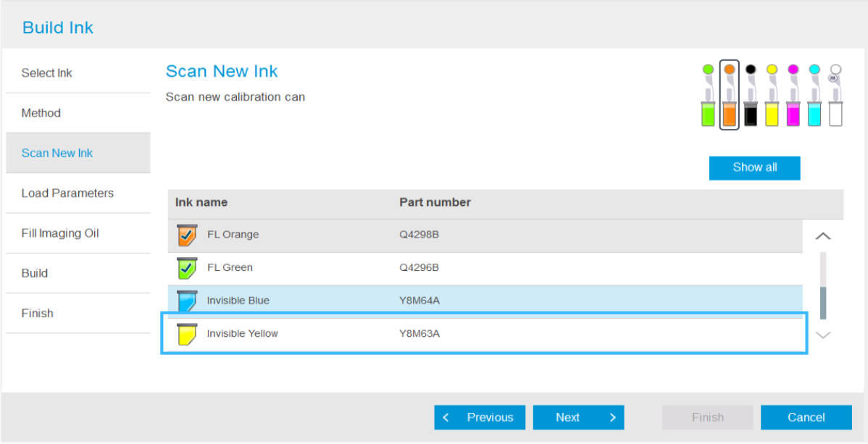Click the ink list down arrow
Image resolution: width=868 pixels, height=444 pixels.
(823, 335)
